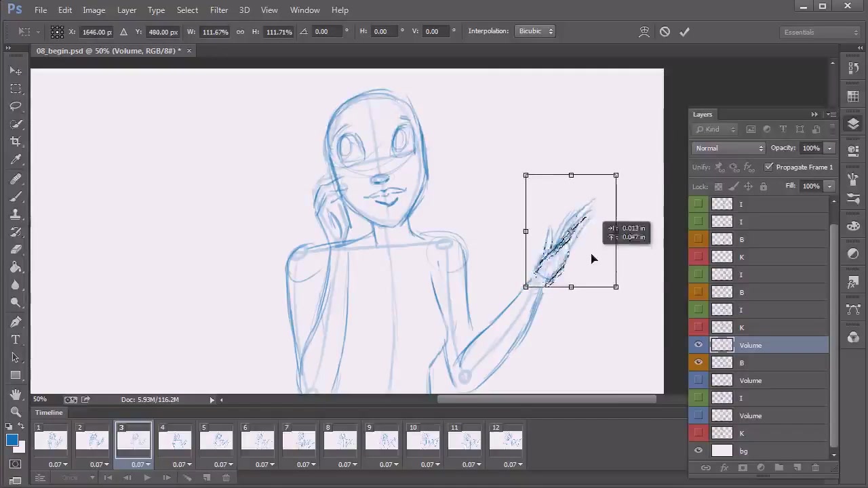The width and height of the screenshot is (868, 488).
Task: Expand the Essentials workspace dropdown
Action: pos(821,32)
